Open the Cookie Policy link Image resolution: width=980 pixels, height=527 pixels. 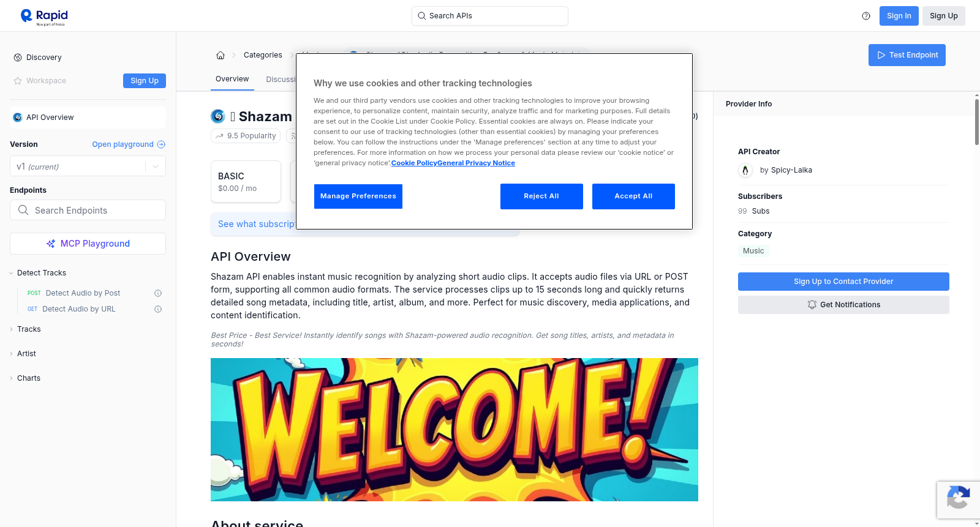pos(414,163)
